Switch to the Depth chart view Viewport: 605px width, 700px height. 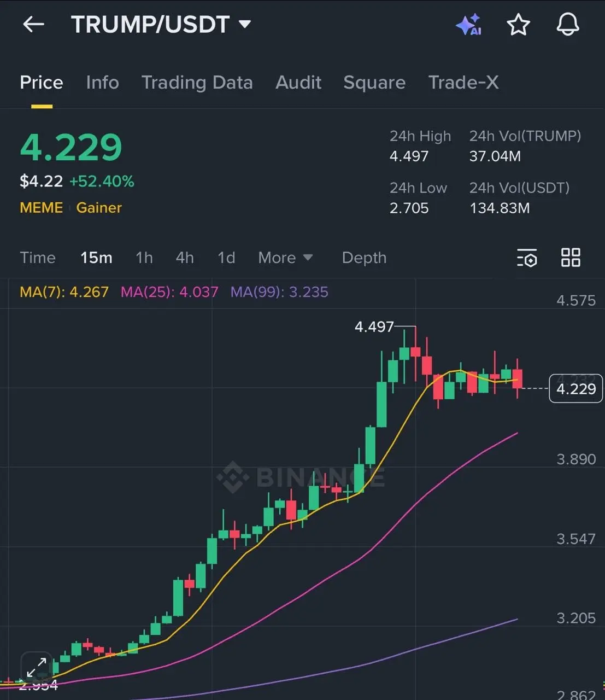364,258
